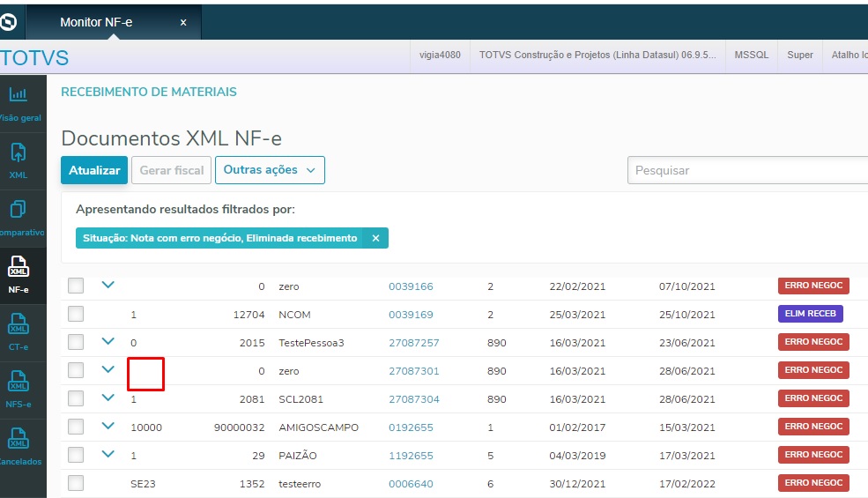Click the MSSQL header item
The image size is (868, 498).
[751, 55]
